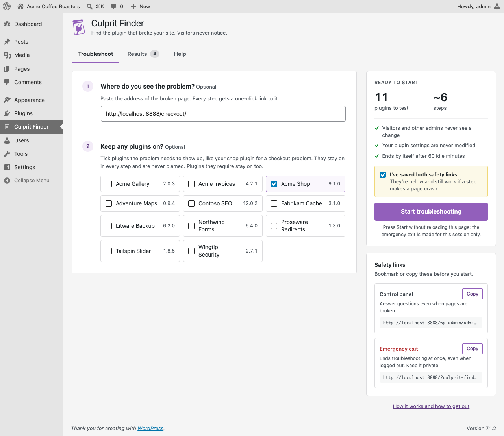Screen dimensions: 504x436
Task: Click the plus New icon in admin bar
Action: click(x=133, y=6)
